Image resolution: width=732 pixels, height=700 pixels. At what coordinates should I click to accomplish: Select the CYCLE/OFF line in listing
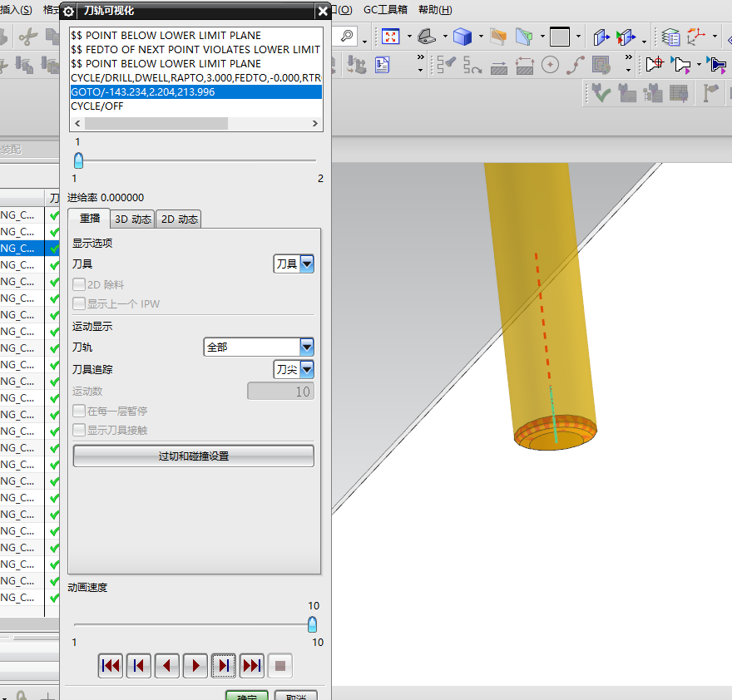click(196, 106)
